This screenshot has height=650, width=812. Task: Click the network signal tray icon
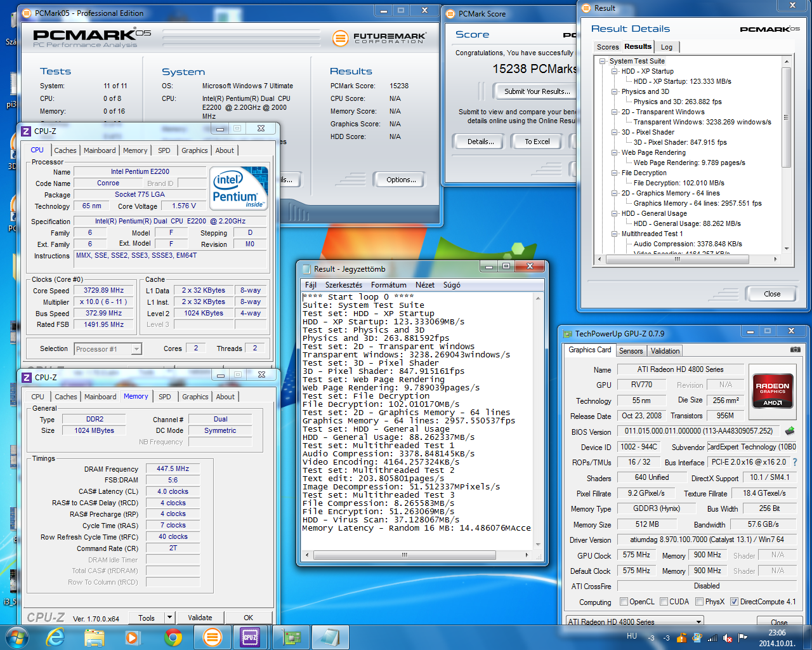[712, 638]
